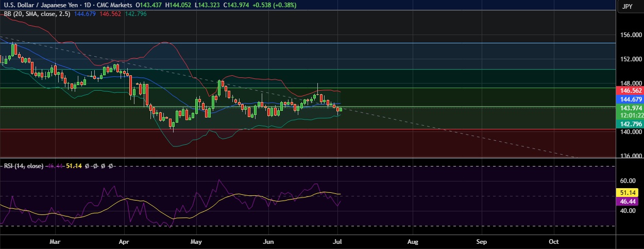Click the Jul label on the time axis

[x=337, y=241]
